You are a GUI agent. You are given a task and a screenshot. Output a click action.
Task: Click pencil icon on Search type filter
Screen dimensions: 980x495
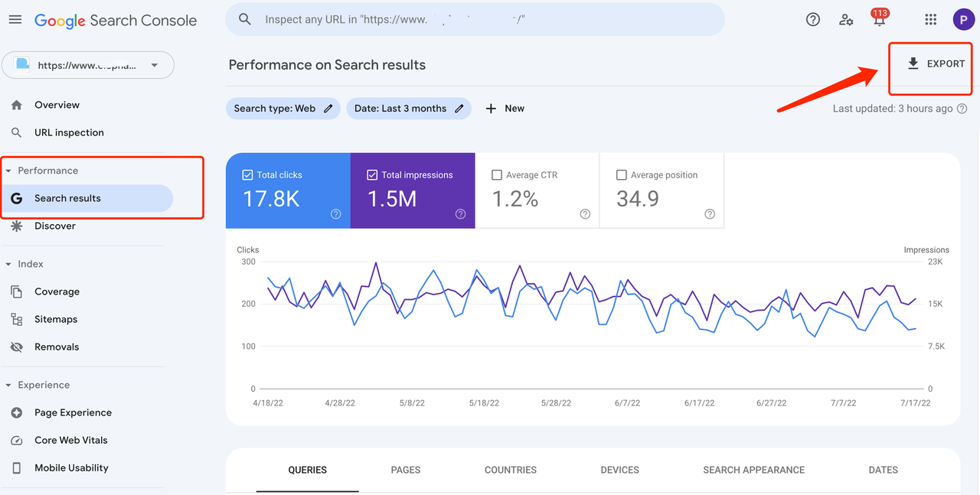tap(328, 109)
